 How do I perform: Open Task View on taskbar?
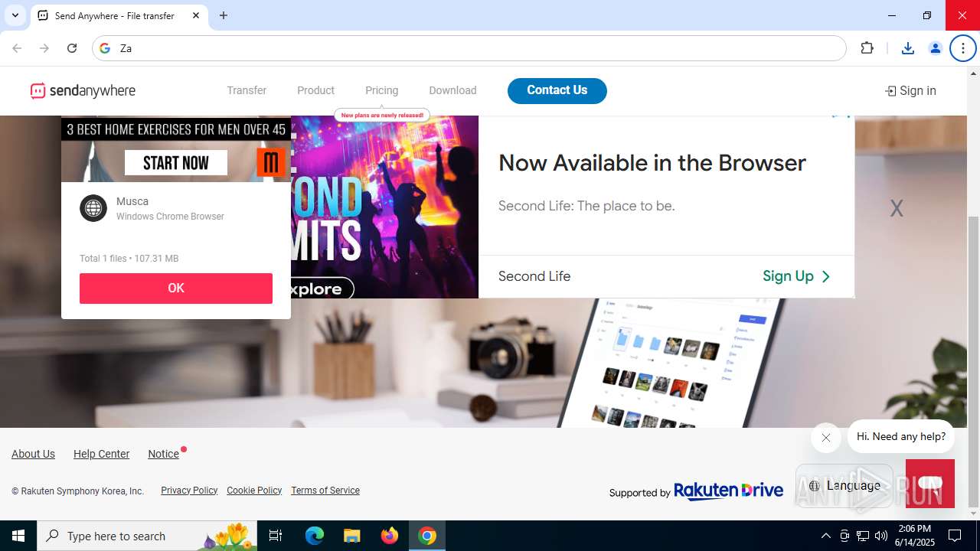(276, 536)
